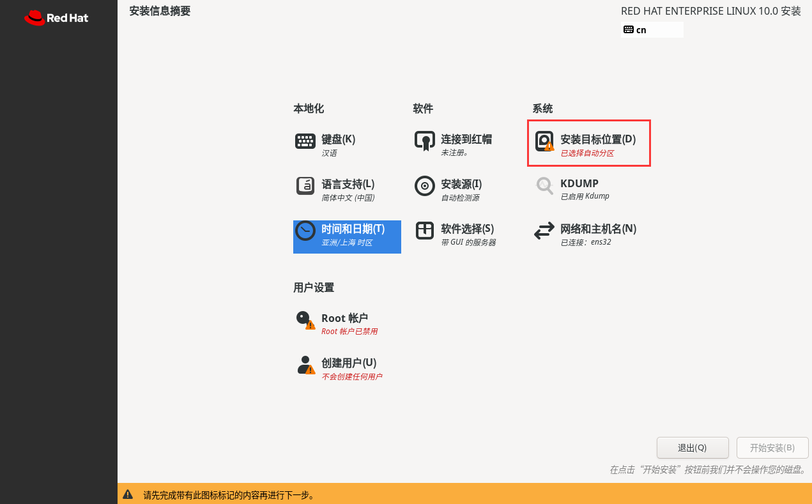Open the Keyboard (键盘) settings icon
Screen dimensions: 812x504
(x=305, y=141)
